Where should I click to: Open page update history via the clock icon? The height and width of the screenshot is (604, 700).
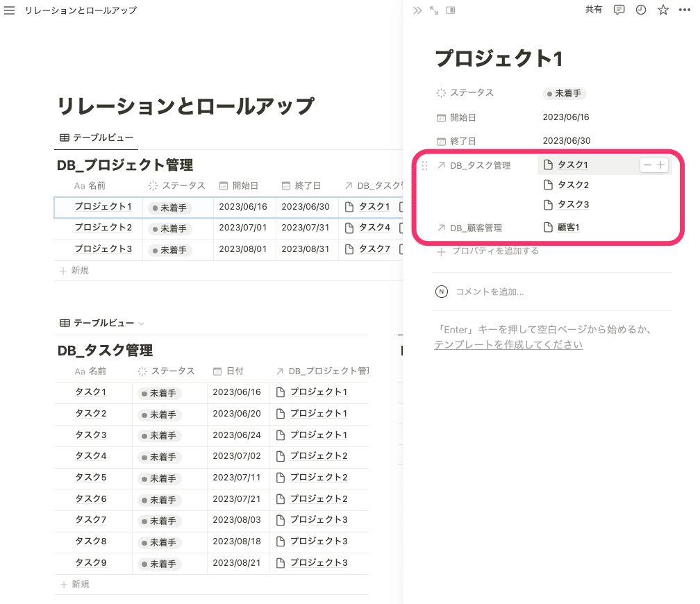point(640,10)
